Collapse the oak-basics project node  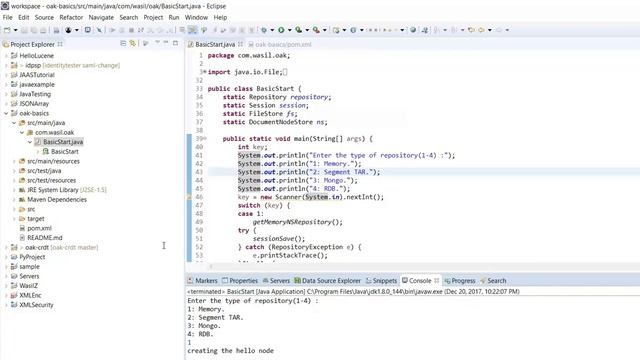click(x=6, y=113)
